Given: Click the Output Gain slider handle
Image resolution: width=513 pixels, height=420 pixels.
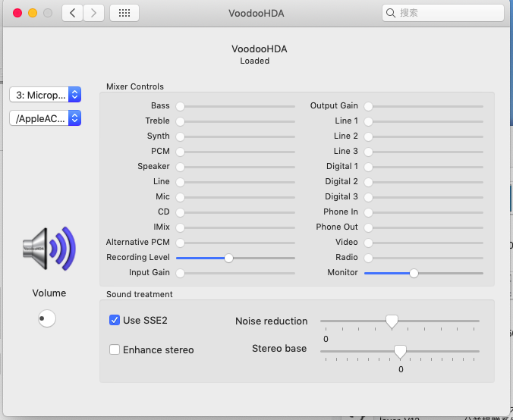Looking at the screenshot, I should (x=368, y=107).
